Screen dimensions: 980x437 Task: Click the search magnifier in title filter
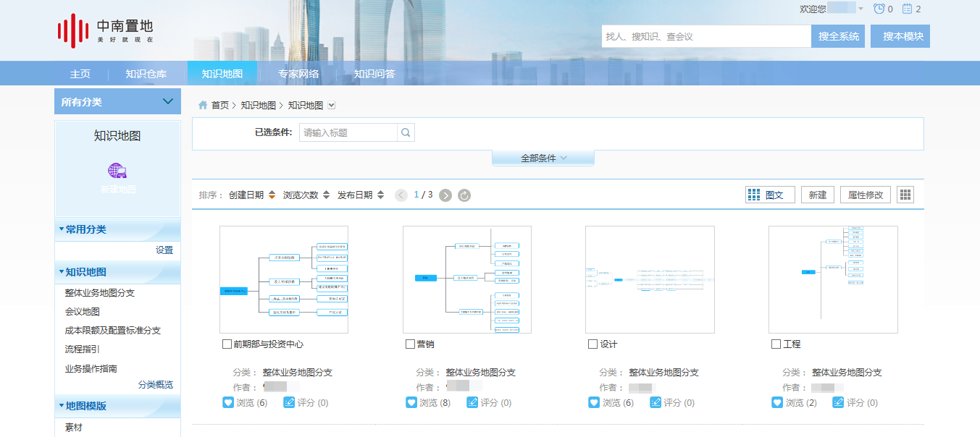pos(406,132)
